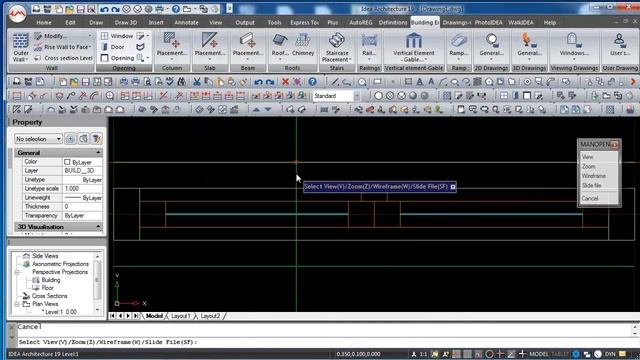Toggle the polar tracking circle in status bar
Screen dimensions: 640x360
(x=489, y=354)
